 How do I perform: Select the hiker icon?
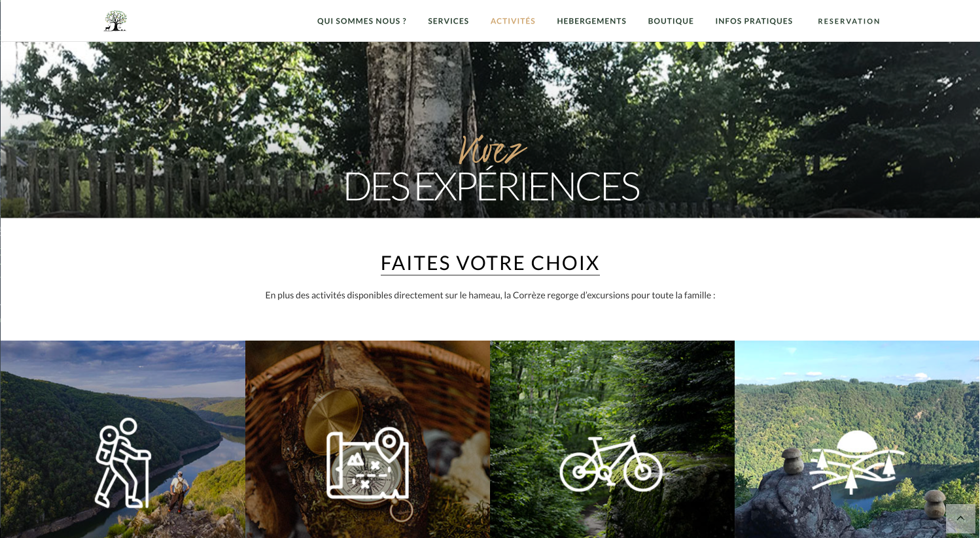[x=123, y=463]
